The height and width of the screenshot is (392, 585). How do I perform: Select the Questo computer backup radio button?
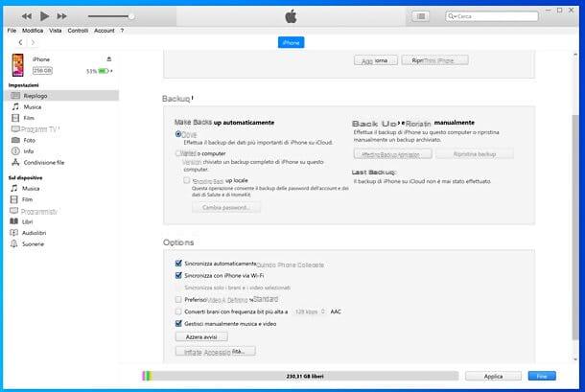click(x=178, y=153)
